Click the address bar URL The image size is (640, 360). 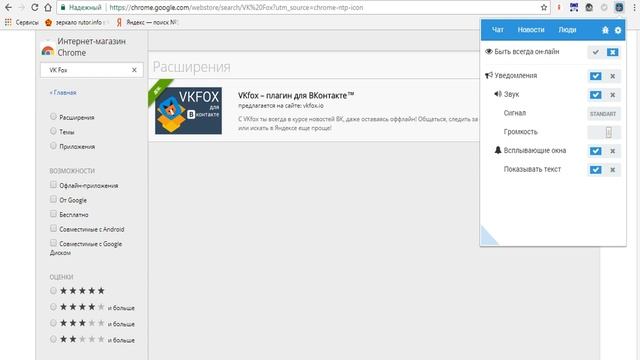(x=236, y=7)
